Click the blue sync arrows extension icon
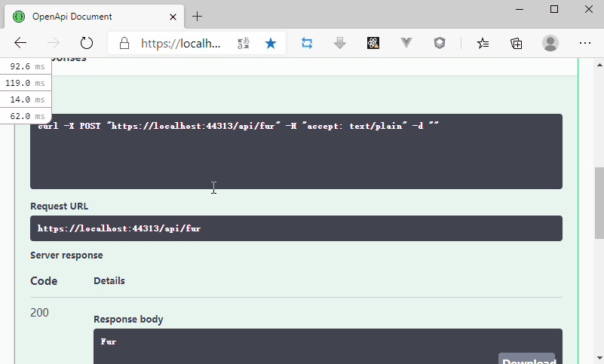The height and width of the screenshot is (364, 604). [307, 43]
